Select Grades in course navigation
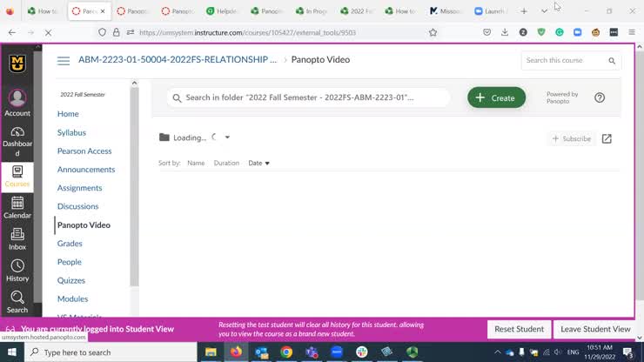This screenshot has width=644, height=362. pos(70,244)
